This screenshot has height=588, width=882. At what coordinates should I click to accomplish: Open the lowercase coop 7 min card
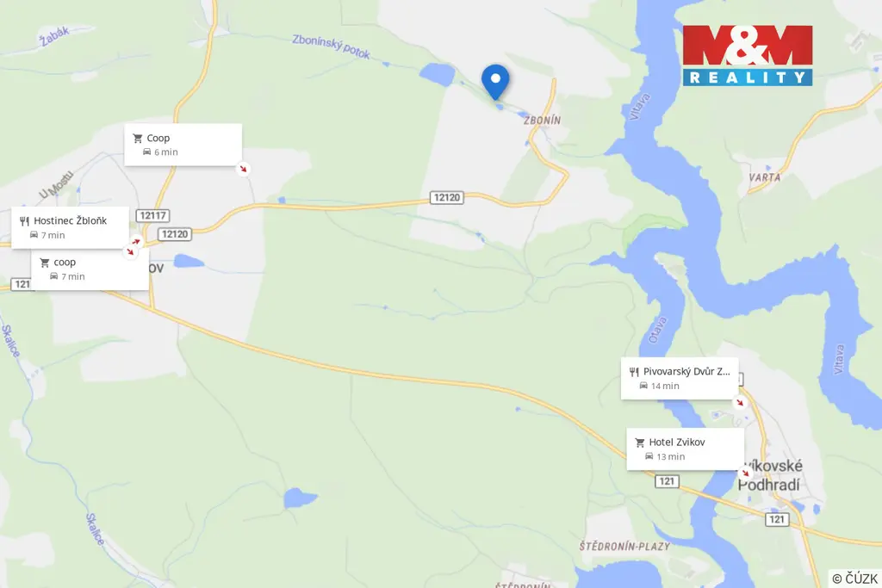tap(90, 269)
